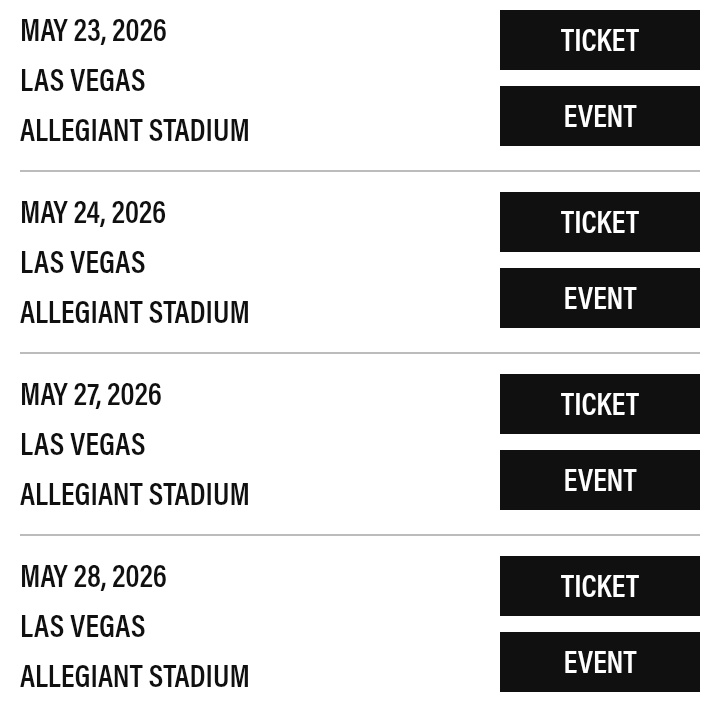Select Las Vegas text under May 23
Image resolution: width=720 pixels, height=709 pixels.
(83, 80)
